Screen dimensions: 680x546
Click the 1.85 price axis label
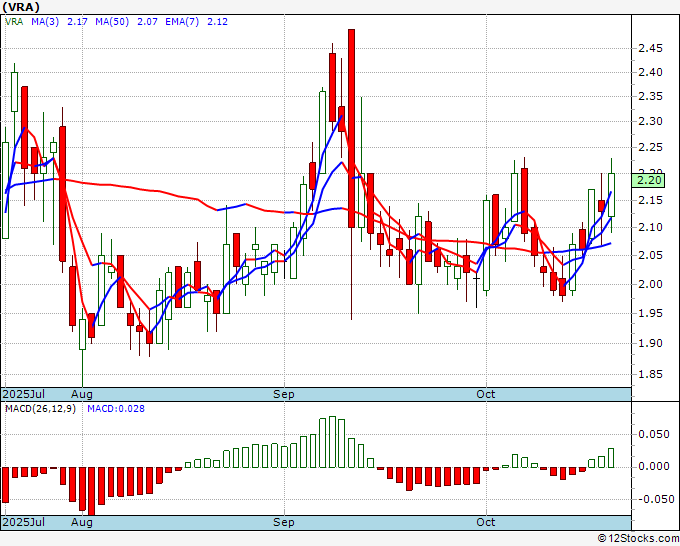coord(651,374)
